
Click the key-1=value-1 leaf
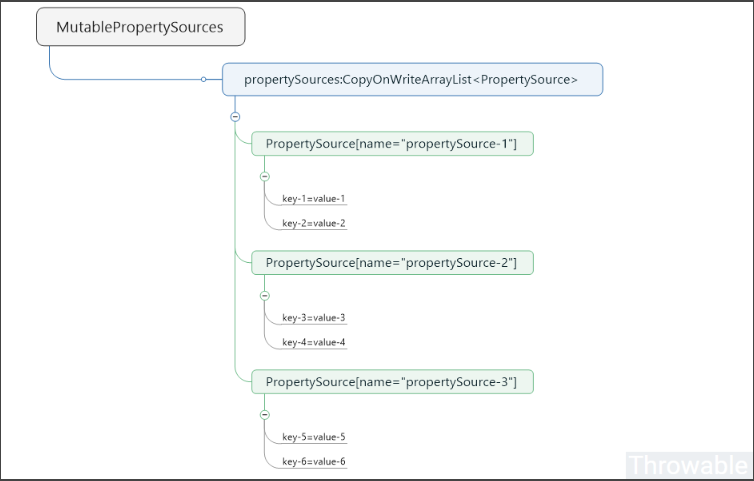click(x=313, y=198)
